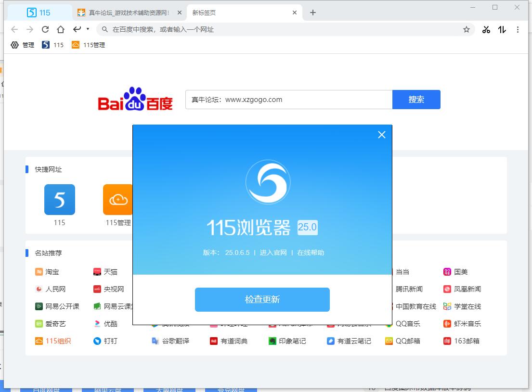Open the three-dot browser menu

(518, 30)
